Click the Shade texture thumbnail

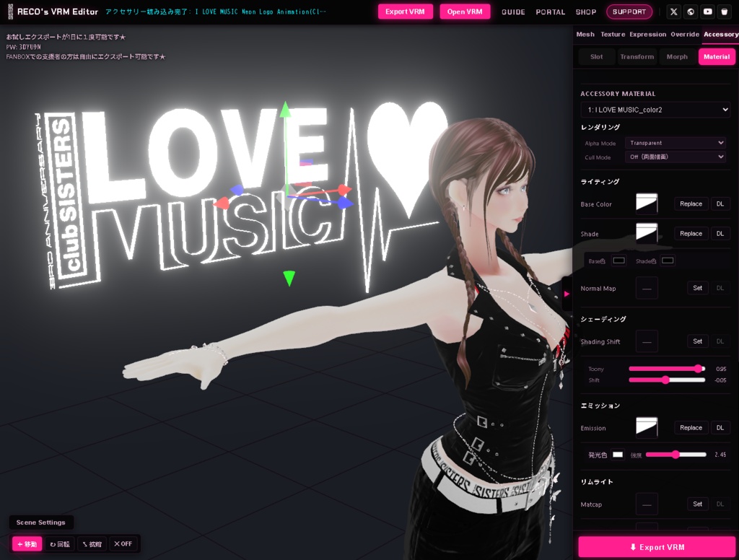click(x=647, y=233)
